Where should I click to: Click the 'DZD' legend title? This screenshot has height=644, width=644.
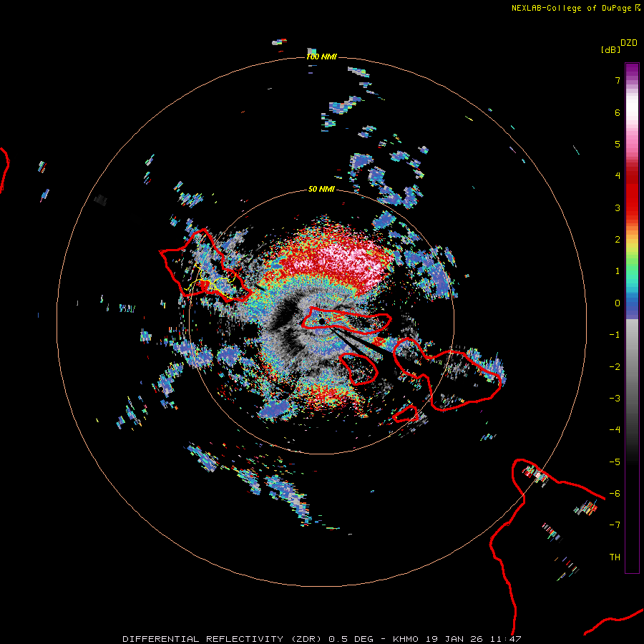(628, 43)
